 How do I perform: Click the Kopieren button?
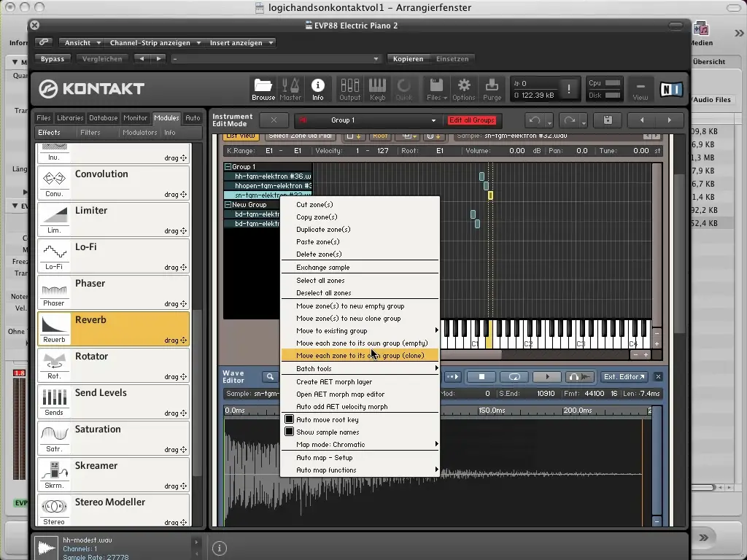click(x=408, y=59)
